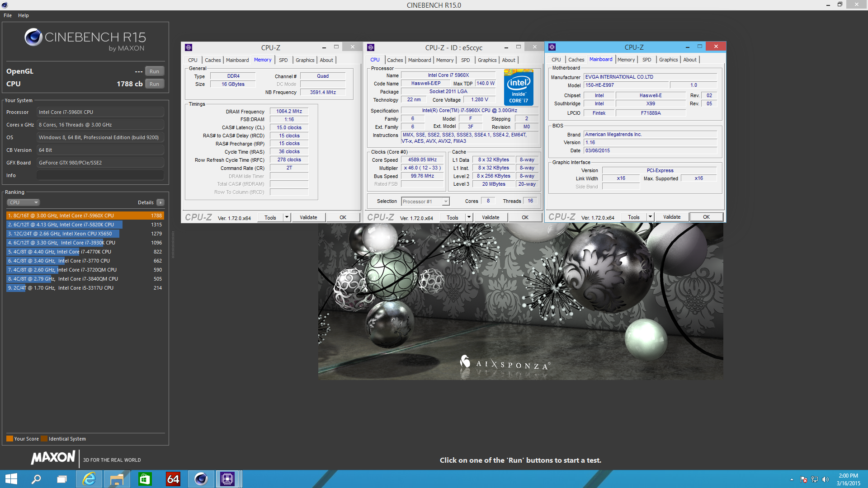The width and height of the screenshot is (868, 488).
Task: Click the DRAM Frequency 1064.2 MHz value
Action: coord(289,111)
